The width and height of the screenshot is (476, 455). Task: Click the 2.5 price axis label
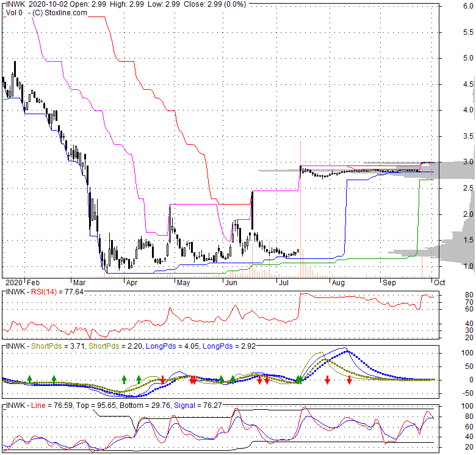469,188
